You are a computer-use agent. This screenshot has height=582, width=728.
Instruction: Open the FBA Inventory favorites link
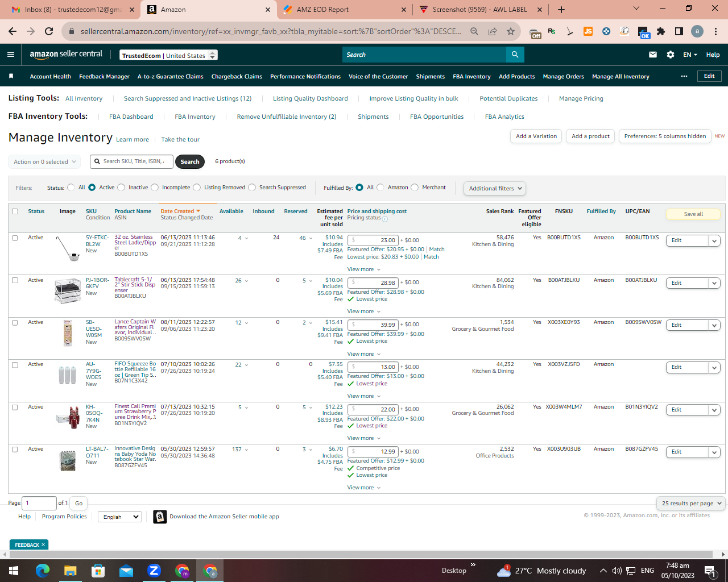(x=471, y=76)
